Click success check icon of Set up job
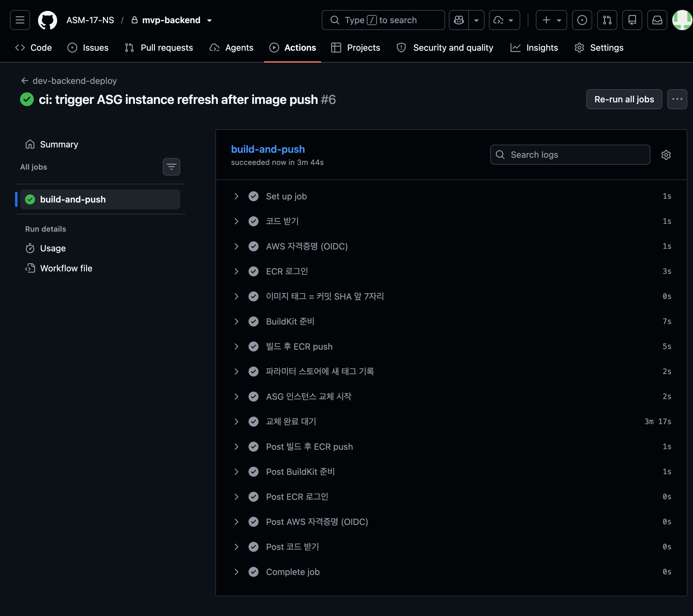The width and height of the screenshot is (693, 616). click(x=254, y=196)
